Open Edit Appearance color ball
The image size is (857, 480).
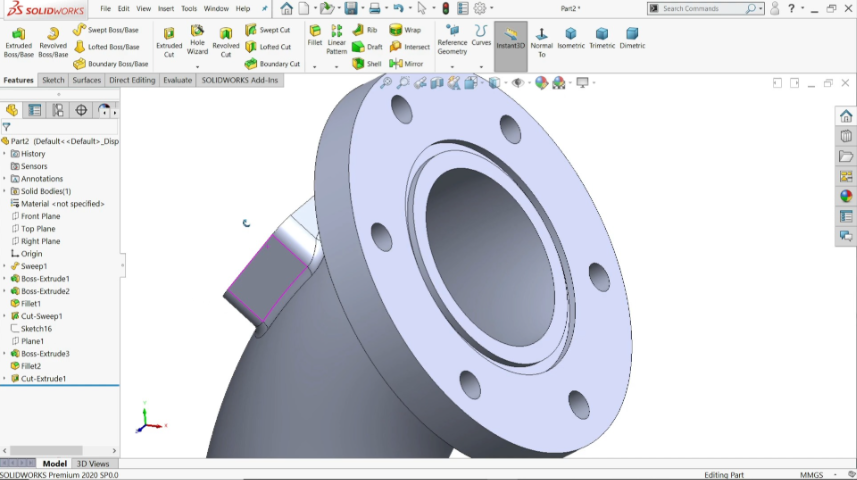click(541, 83)
